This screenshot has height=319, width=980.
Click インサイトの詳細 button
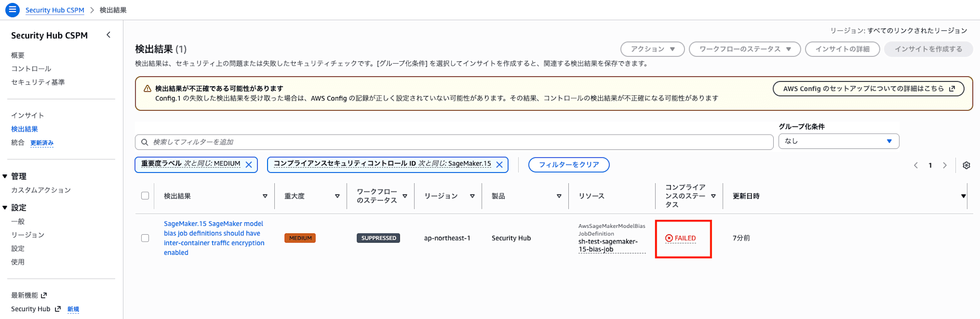pyautogui.click(x=842, y=49)
